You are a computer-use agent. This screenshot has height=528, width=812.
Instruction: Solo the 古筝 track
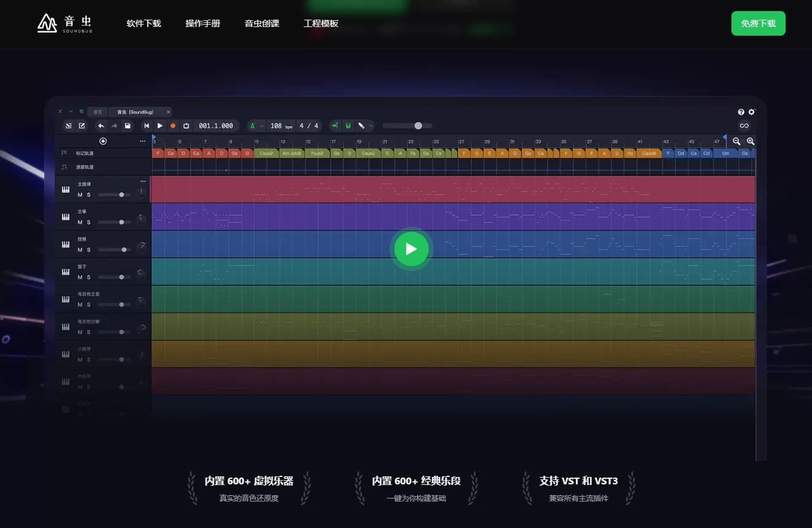click(89, 223)
